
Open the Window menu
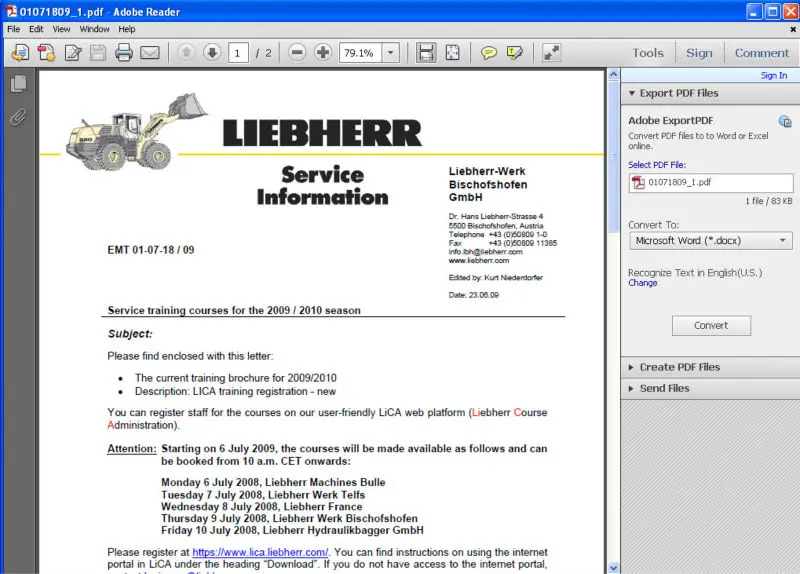pos(94,29)
